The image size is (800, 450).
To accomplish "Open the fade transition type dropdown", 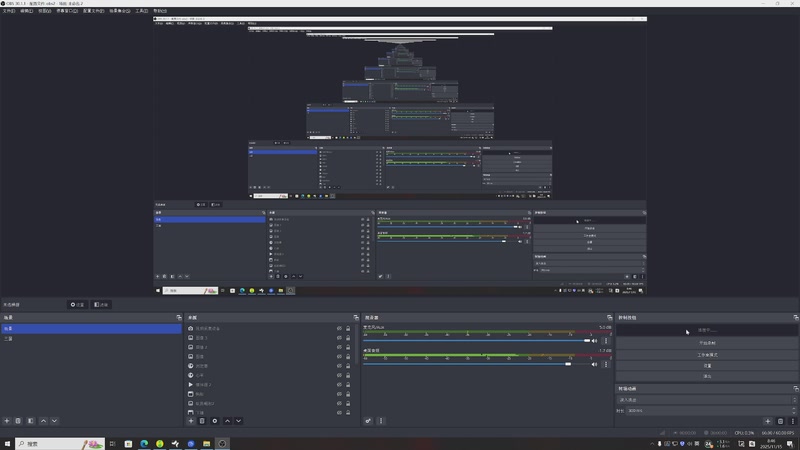I will (x=707, y=400).
